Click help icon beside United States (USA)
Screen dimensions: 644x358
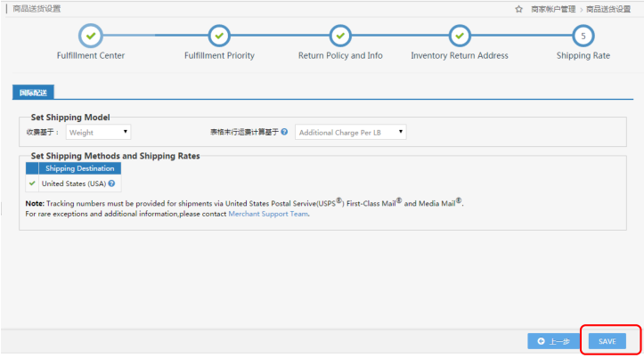click(111, 183)
